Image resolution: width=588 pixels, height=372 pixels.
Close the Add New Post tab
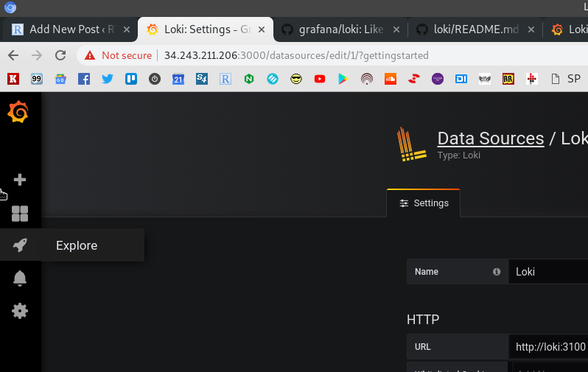pos(127,29)
